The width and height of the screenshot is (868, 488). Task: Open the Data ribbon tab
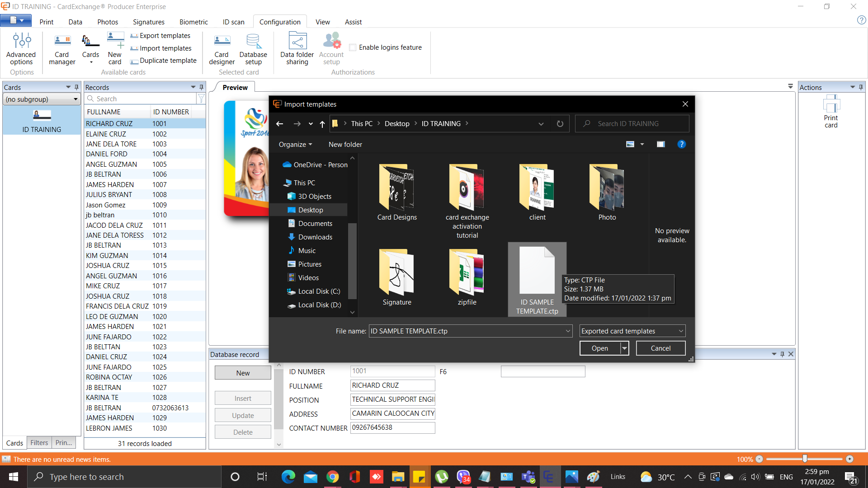point(75,22)
